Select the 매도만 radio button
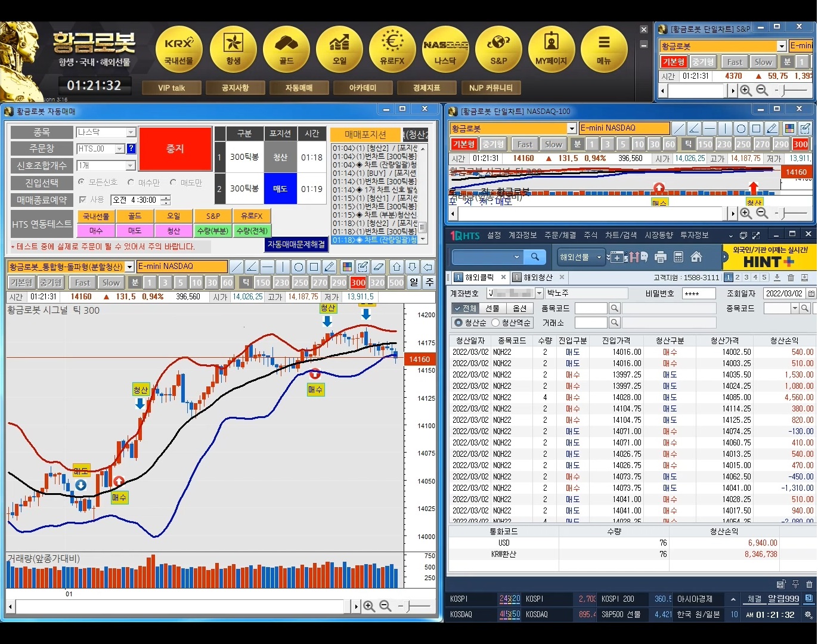This screenshot has height=644, width=818. tap(173, 182)
